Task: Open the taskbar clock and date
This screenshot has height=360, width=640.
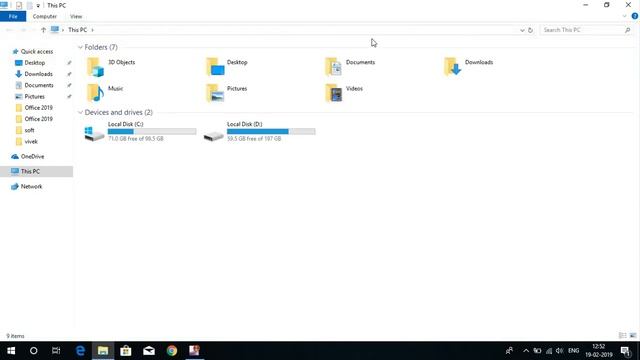Action: click(x=599, y=351)
